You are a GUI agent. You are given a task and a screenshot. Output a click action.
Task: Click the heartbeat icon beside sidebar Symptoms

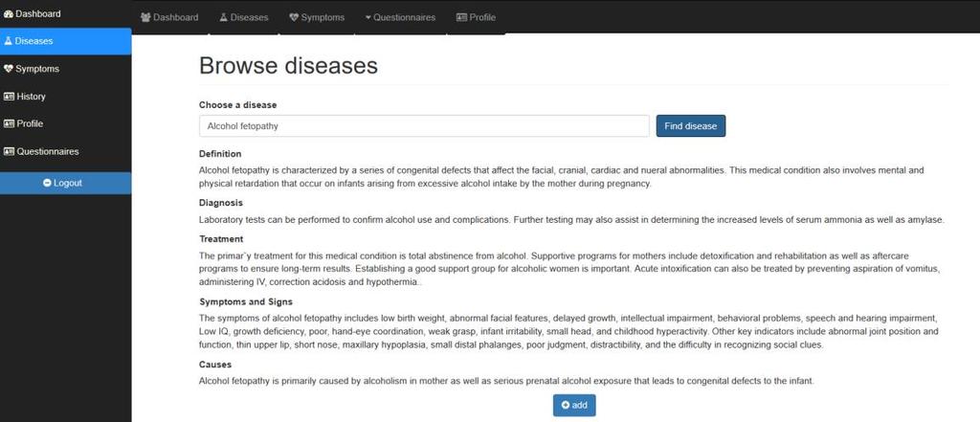point(8,69)
